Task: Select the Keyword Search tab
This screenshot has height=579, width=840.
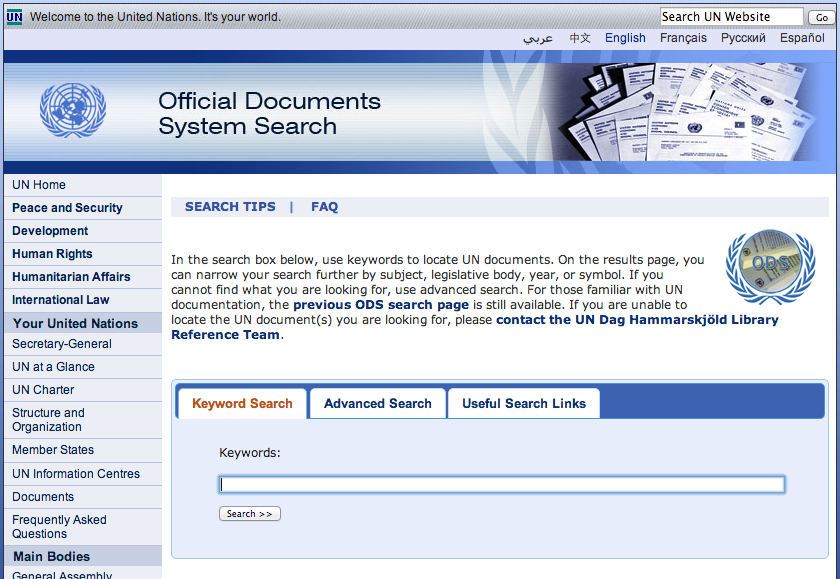Action: 242,403
